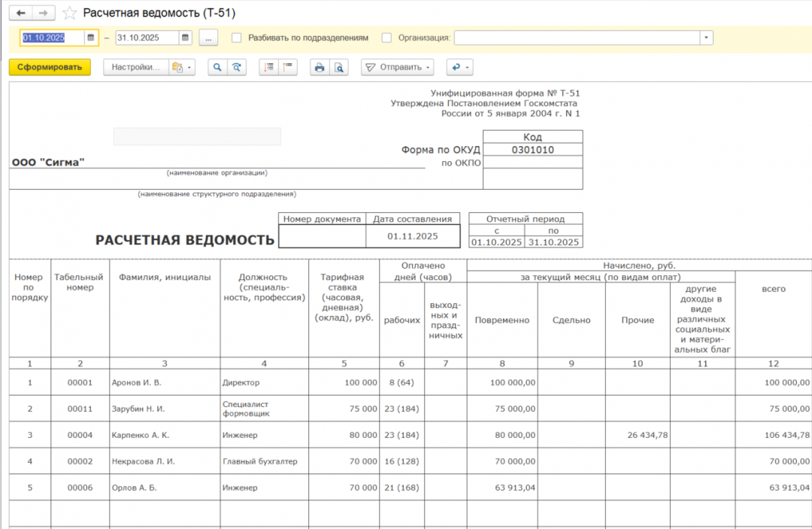Open report variants folder dropdown
The height and width of the screenshot is (529, 812).
tap(182, 68)
